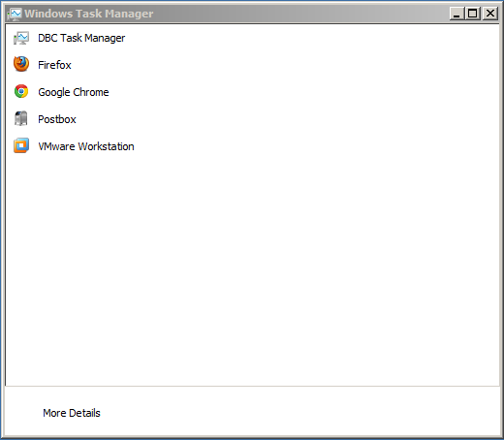Click the VMware Workstation orange square icon

21,145
